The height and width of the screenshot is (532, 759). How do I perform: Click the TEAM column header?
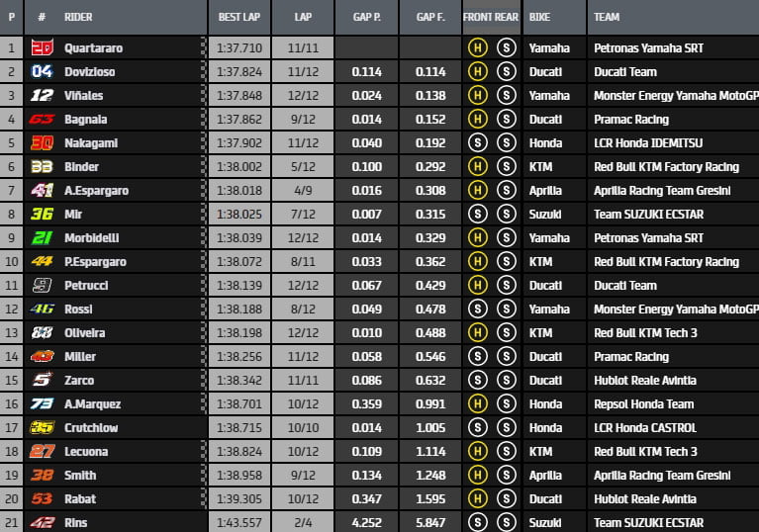tap(607, 17)
